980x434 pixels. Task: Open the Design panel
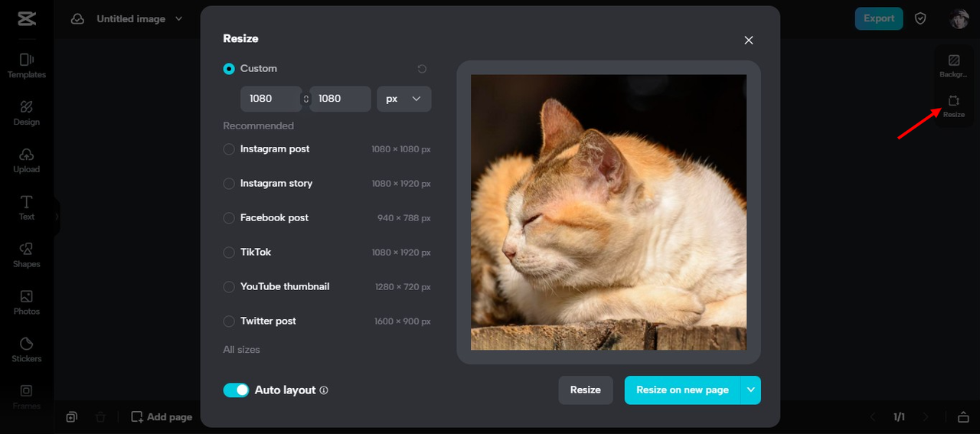(27, 113)
